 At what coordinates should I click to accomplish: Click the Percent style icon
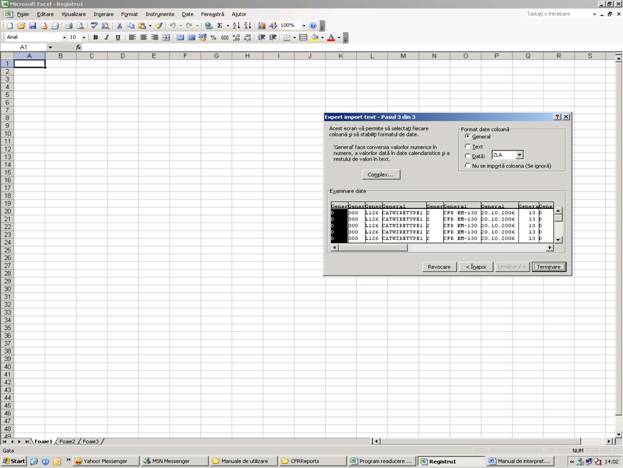click(213, 37)
